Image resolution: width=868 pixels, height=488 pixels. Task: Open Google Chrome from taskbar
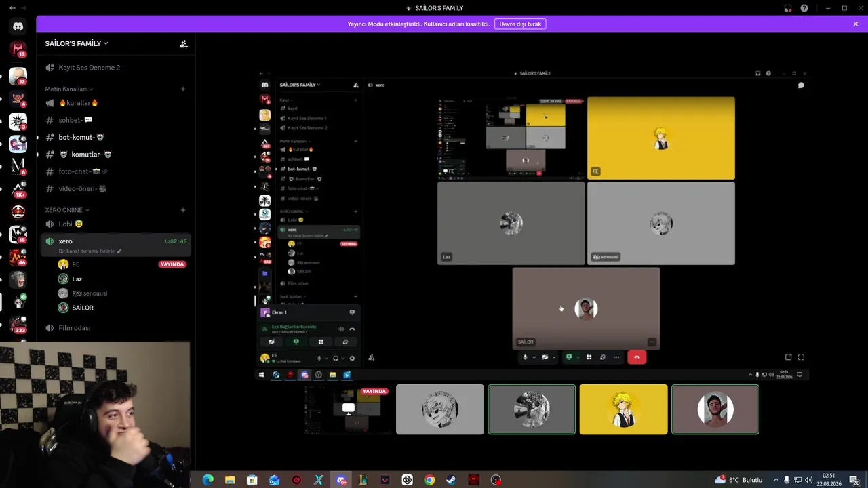pos(429,480)
